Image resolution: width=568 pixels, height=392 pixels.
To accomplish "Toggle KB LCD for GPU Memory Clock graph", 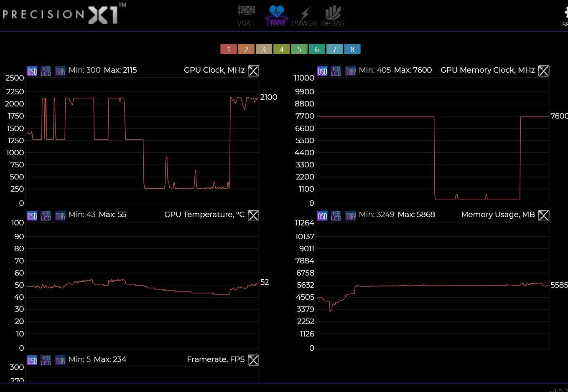I will click(x=336, y=71).
